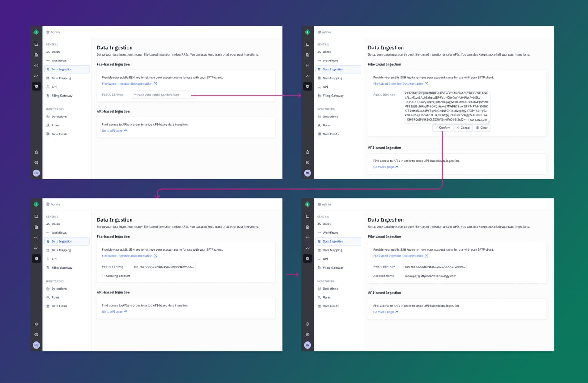This screenshot has height=383, width=588.
Task: Click the analytics trend-line sidebar icon on the empty SSH key screen
Action: point(36,76)
